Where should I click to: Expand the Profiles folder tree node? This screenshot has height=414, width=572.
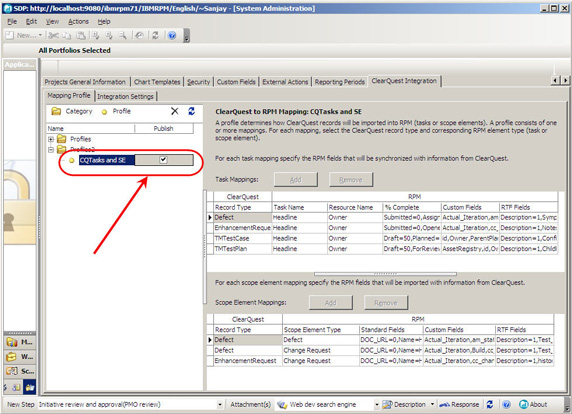(x=51, y=139)
